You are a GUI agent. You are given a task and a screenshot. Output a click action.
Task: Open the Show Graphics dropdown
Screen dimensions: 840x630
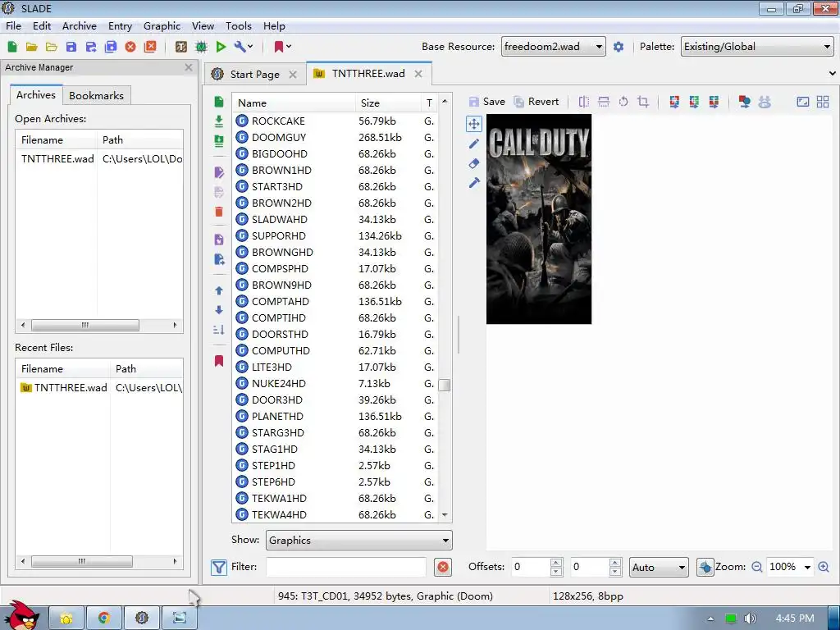359,540
